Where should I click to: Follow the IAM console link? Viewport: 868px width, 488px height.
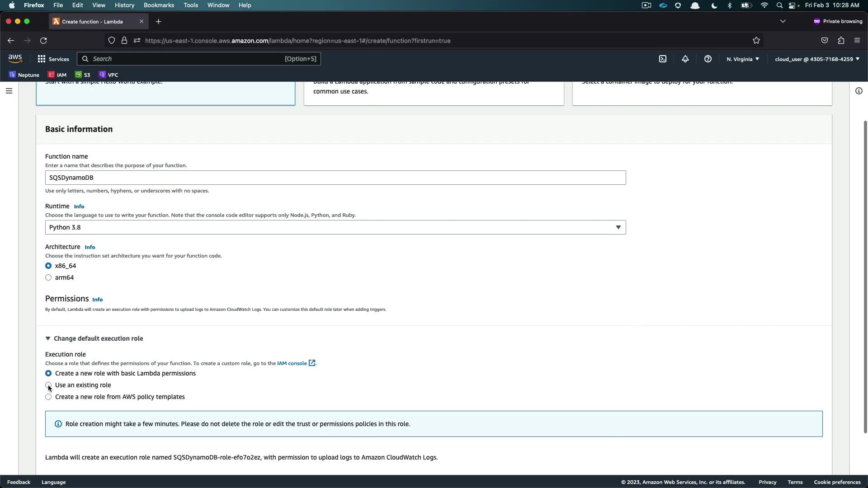292,363
